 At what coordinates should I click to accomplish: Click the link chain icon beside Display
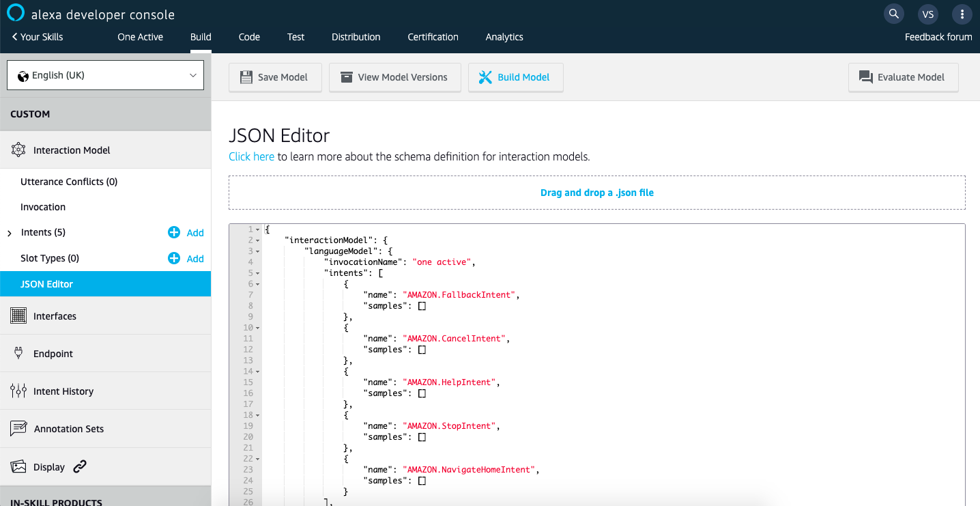(80, 467)
